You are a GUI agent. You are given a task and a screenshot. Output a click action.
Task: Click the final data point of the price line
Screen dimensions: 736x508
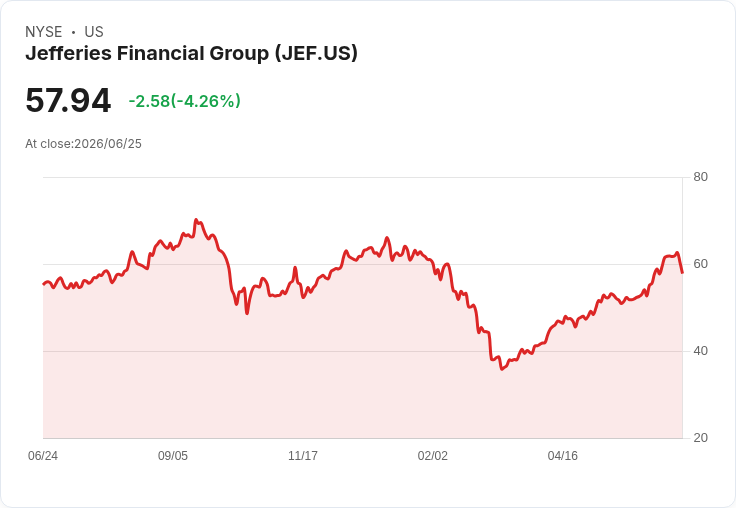[682, 272]
